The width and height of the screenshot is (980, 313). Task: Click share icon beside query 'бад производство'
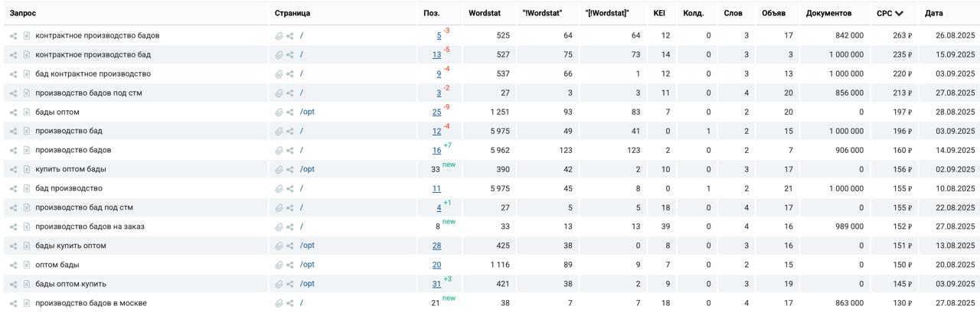coord(14,189)
